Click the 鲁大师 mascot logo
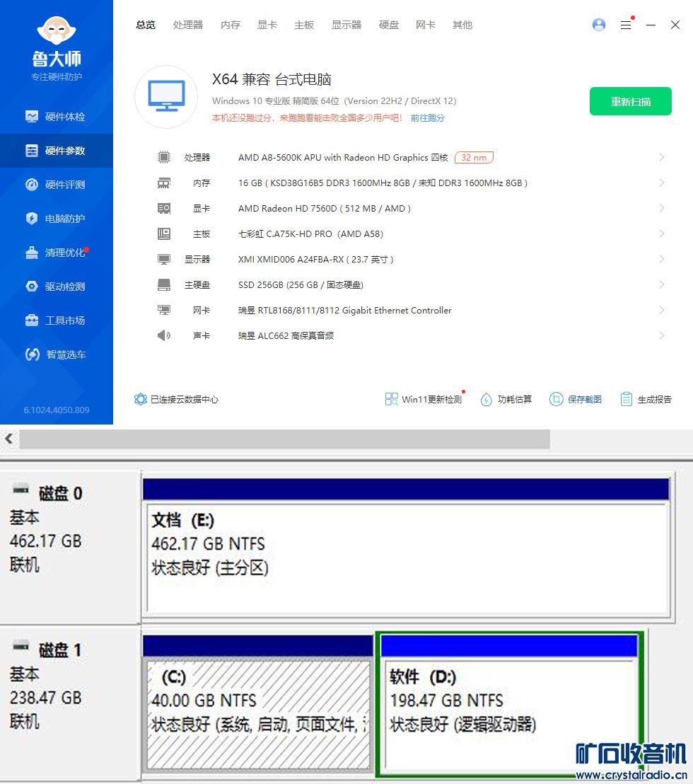This screenshot has height=784, width=693. coord(57,30)
